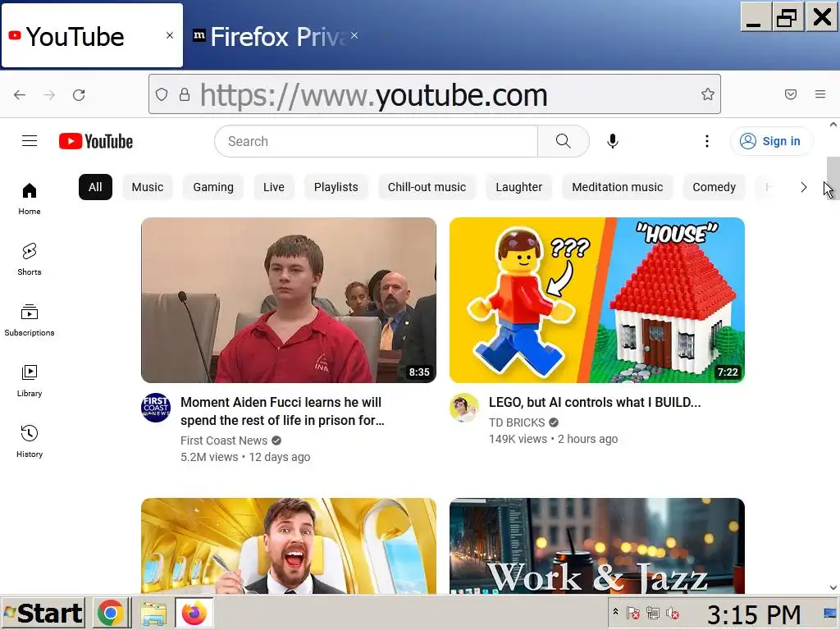
Task: Open YouTube settings three-dot menu
Action: point(706,141)
